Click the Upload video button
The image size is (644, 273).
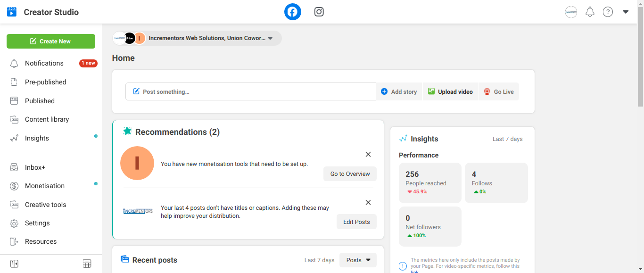click(x=450, y=91)
